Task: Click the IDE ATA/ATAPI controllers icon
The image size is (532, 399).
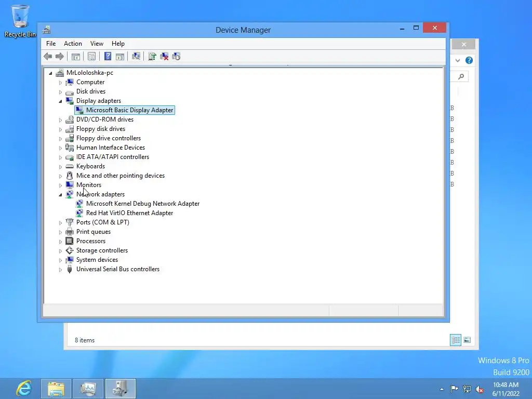Action: [70, 157]
